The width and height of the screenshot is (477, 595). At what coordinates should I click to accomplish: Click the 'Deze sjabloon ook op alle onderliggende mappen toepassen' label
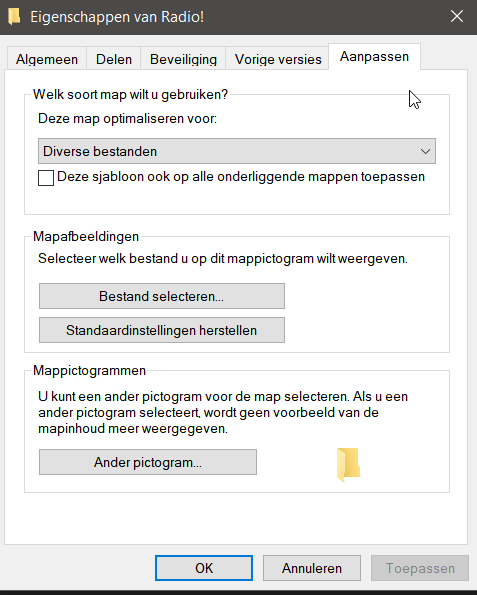click(241, 177)
